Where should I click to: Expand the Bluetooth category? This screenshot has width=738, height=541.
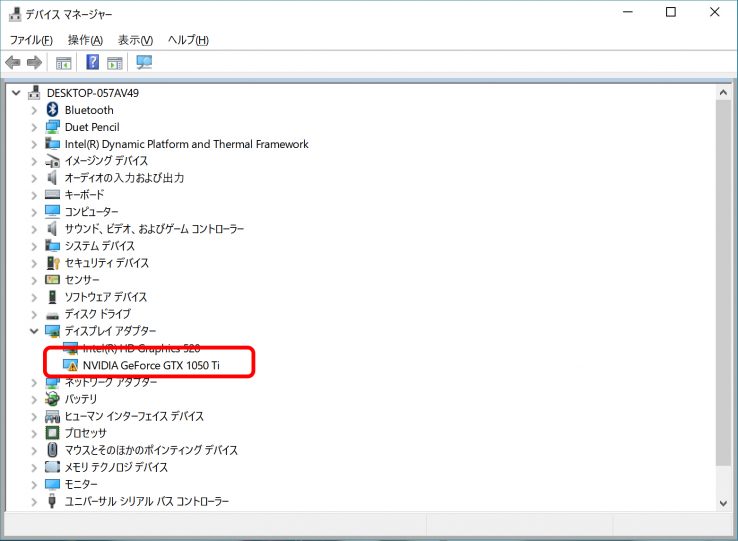coord(34,110)
